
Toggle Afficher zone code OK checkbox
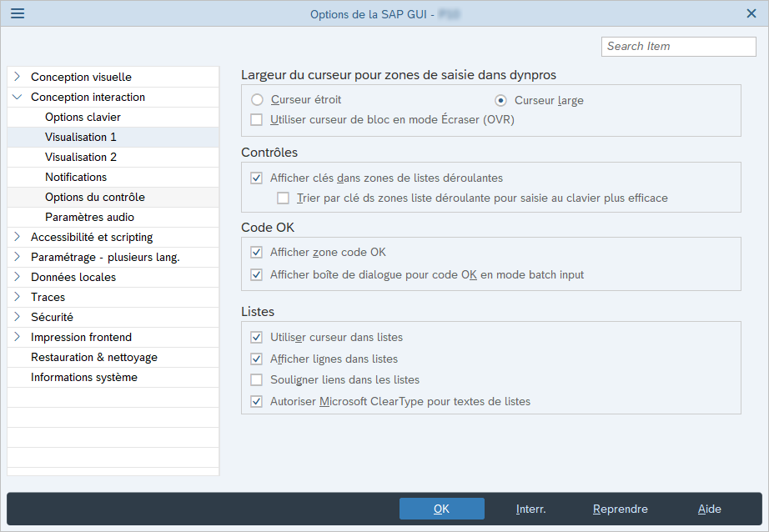tap(257, 253)
